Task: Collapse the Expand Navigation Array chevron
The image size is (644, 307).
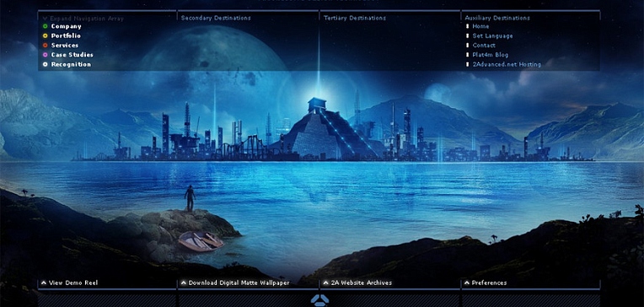Action: pos(45,19)
